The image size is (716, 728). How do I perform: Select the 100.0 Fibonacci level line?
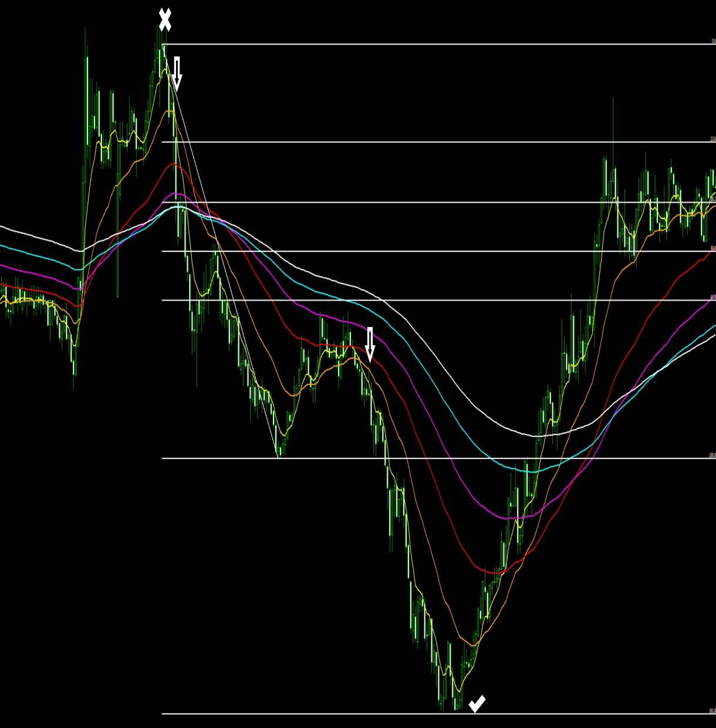tap(439, 459)
